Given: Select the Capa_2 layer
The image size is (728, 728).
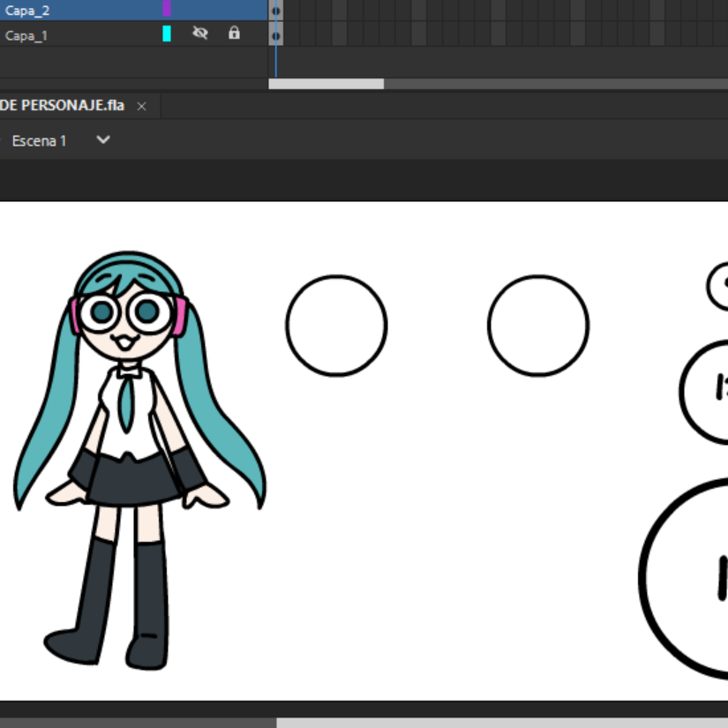Looking at the screenshot, I should point(134,10).
